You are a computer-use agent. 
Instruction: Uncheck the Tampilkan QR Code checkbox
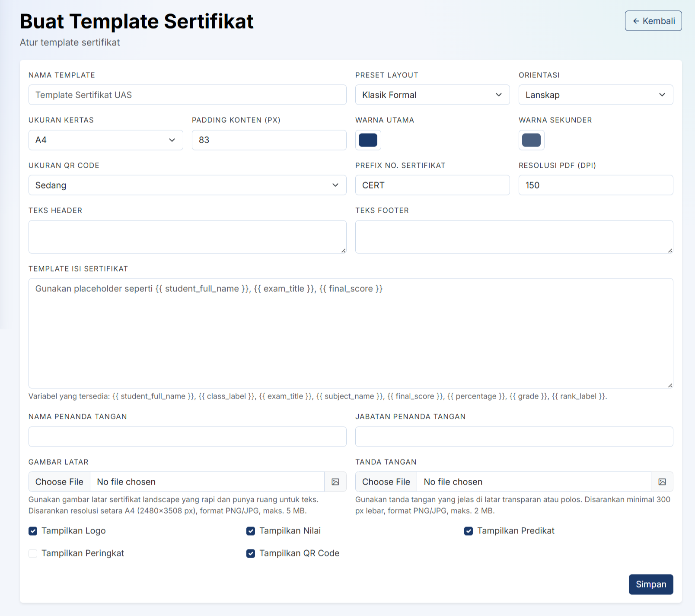251,553
